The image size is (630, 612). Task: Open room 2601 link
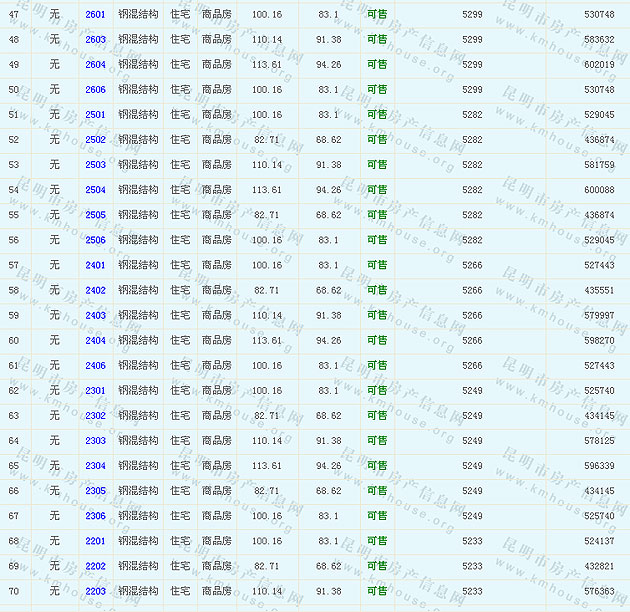pyautogui.click(x=95, y=15)
